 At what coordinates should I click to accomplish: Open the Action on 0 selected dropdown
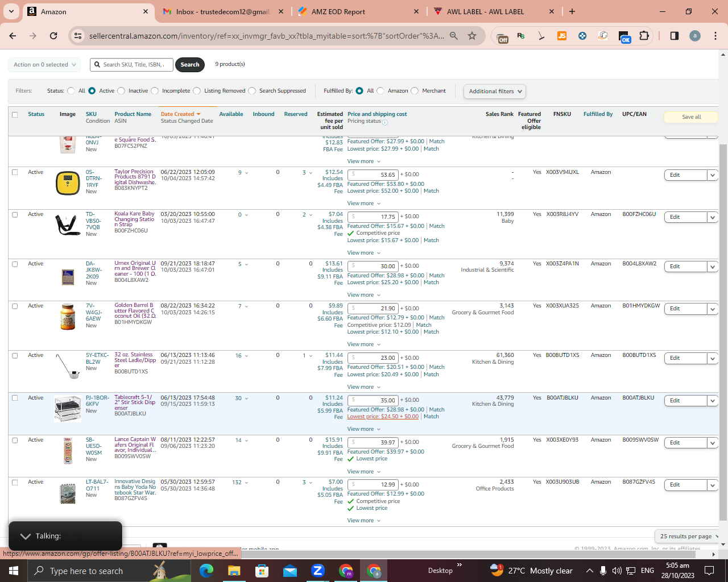[44, 65]
